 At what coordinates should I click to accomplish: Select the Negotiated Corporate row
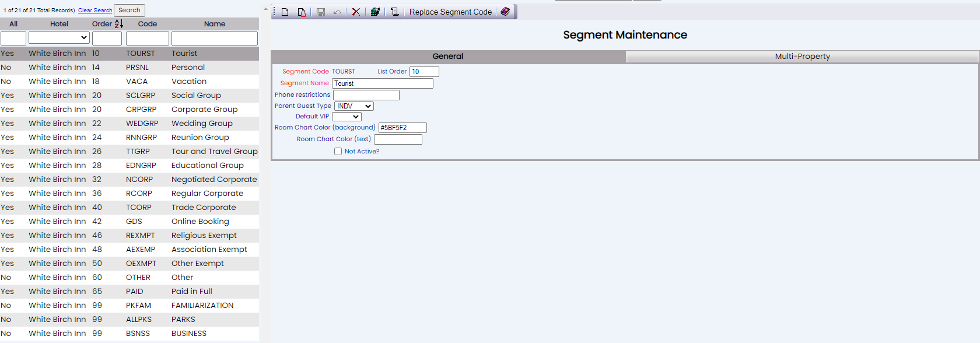click(129, 179)
